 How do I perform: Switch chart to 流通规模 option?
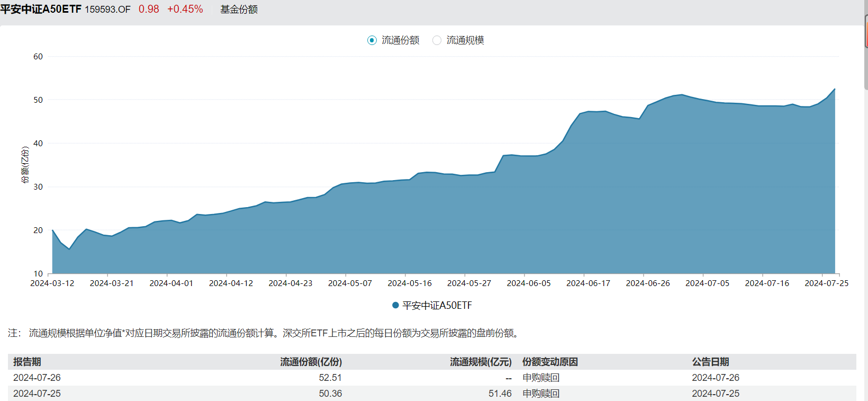(x=437, y=40)
